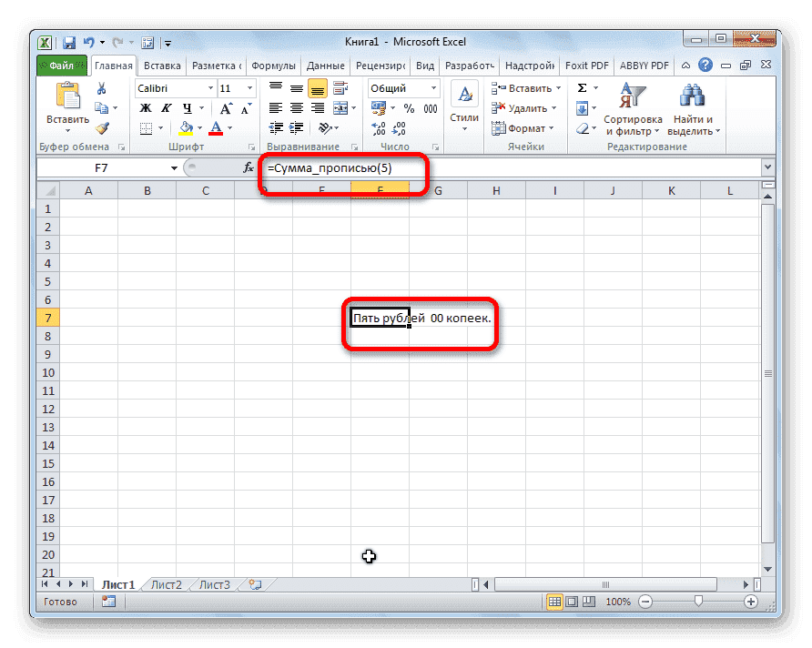Click the Insert Function (fx) icon
Image resolution: width=812 pixels, height=648 pixels.
point(247,167)
